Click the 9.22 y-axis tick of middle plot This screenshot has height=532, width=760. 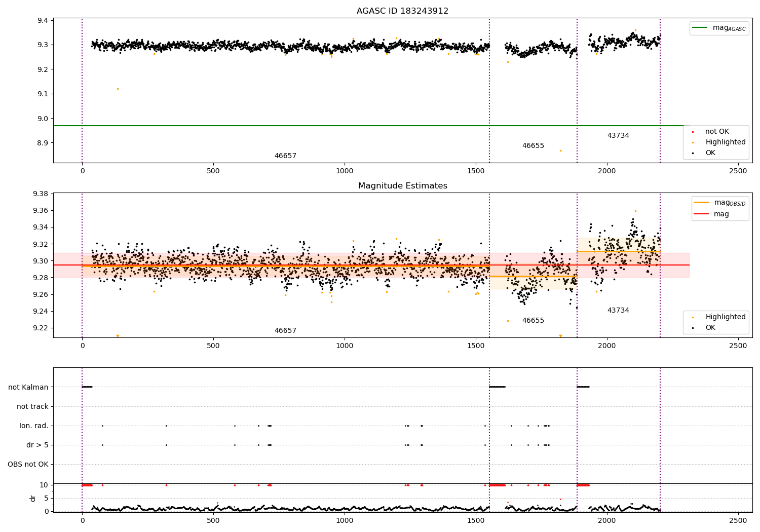tap(40, 328)
